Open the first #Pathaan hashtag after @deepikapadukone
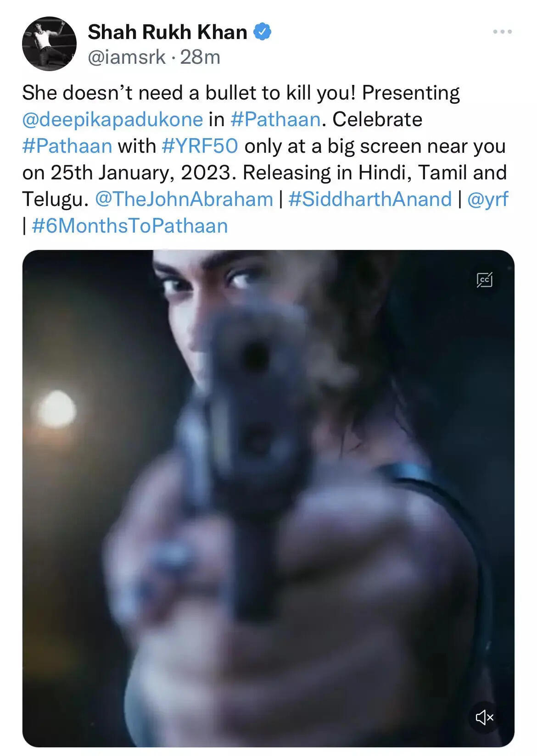The width and height of the screenshot is (537, 756). tap(275, 119)
